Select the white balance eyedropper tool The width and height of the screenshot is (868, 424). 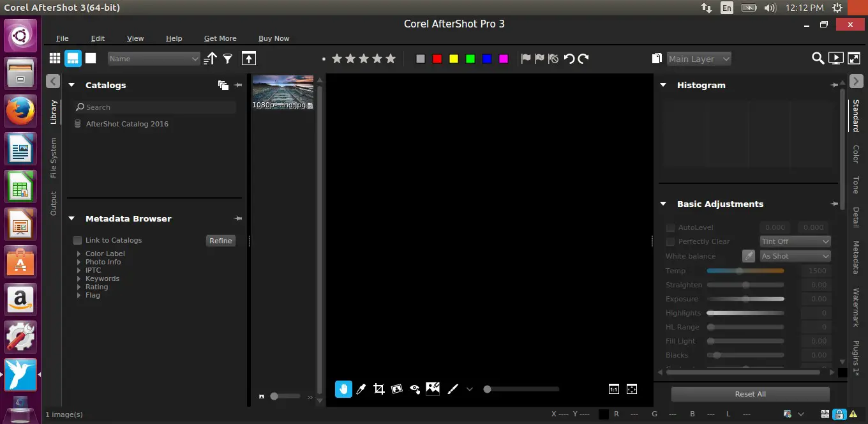(x=361, y=389)
